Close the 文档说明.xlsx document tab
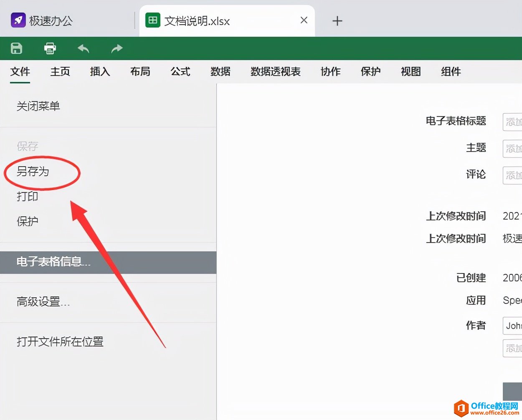 tap(304, 20)
